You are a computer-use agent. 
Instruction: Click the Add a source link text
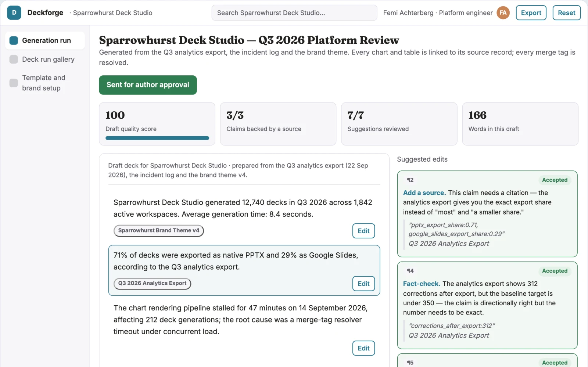[x=424, y=193]
